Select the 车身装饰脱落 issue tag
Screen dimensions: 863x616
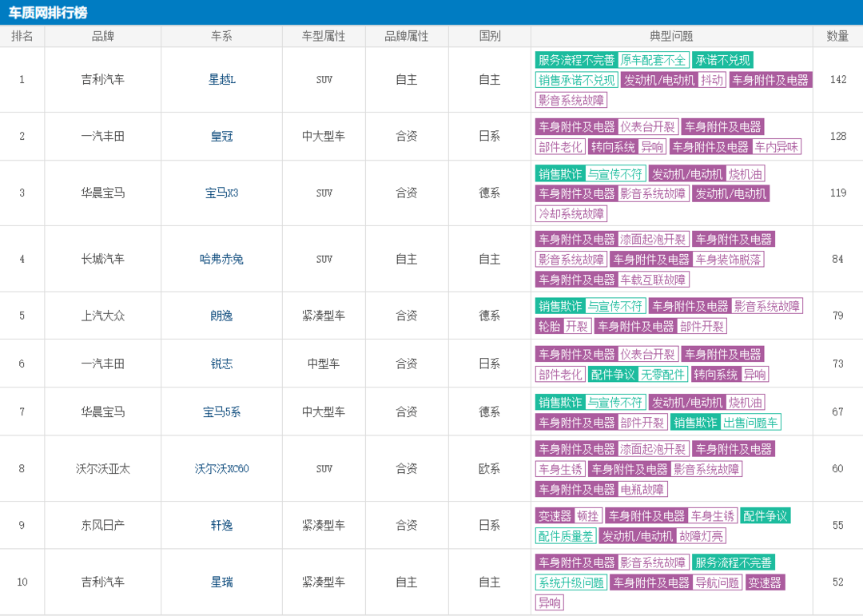pos(728,260)
